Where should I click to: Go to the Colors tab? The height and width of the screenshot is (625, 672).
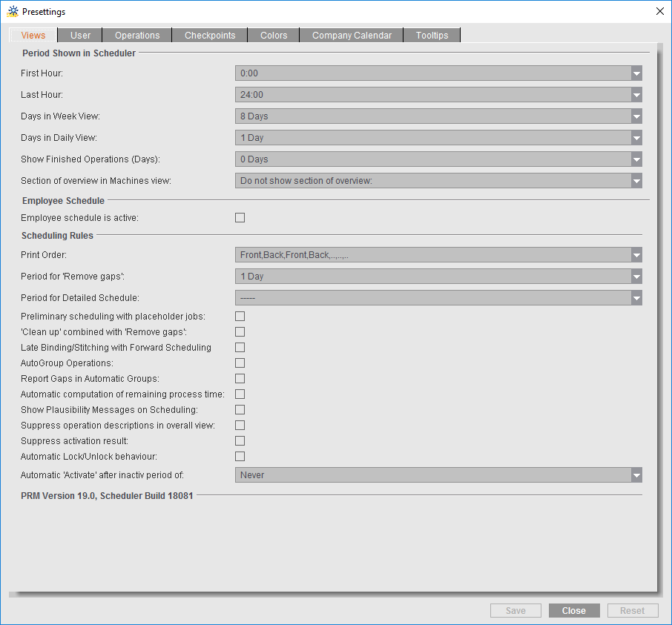click(x=274, y=35)
